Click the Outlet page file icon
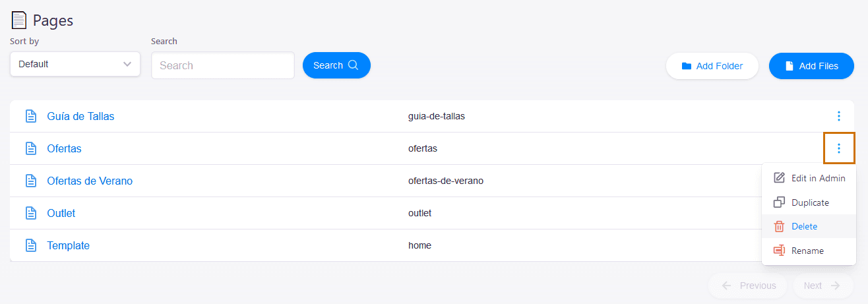Image resolution: width=868 pixels, height=304 pixels. [30, 213]
